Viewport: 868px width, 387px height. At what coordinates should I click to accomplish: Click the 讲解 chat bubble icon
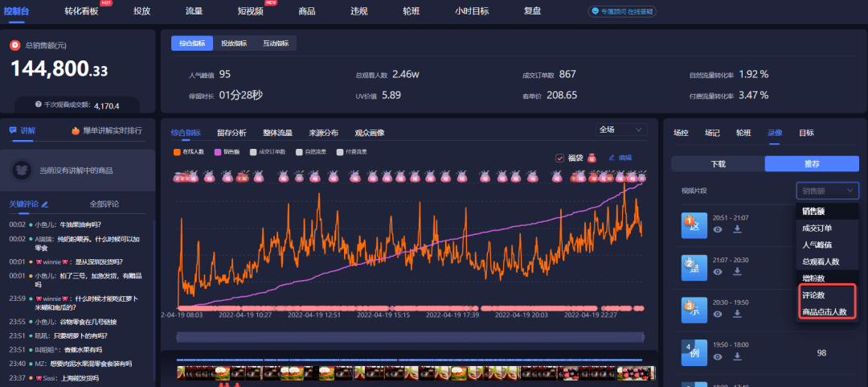(x=13, y=130)
